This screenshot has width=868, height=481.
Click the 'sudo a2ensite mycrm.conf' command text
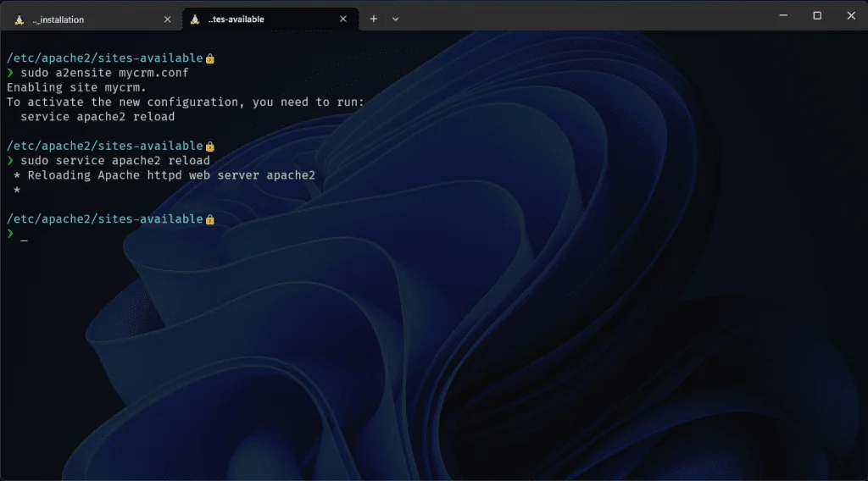point(104,73)
